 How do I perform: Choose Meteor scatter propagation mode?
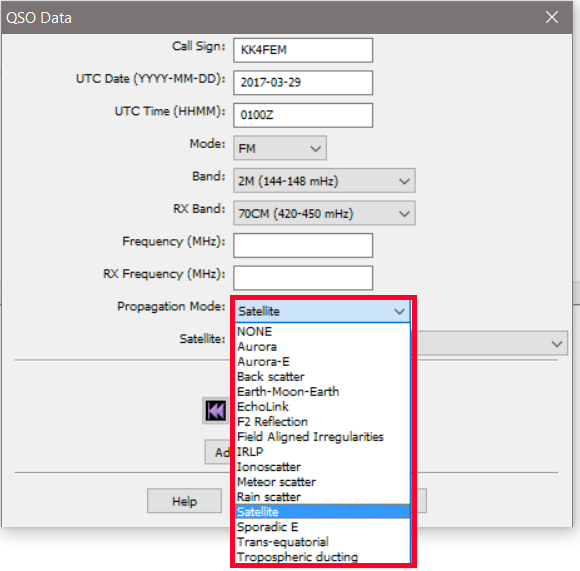(323, 482)
